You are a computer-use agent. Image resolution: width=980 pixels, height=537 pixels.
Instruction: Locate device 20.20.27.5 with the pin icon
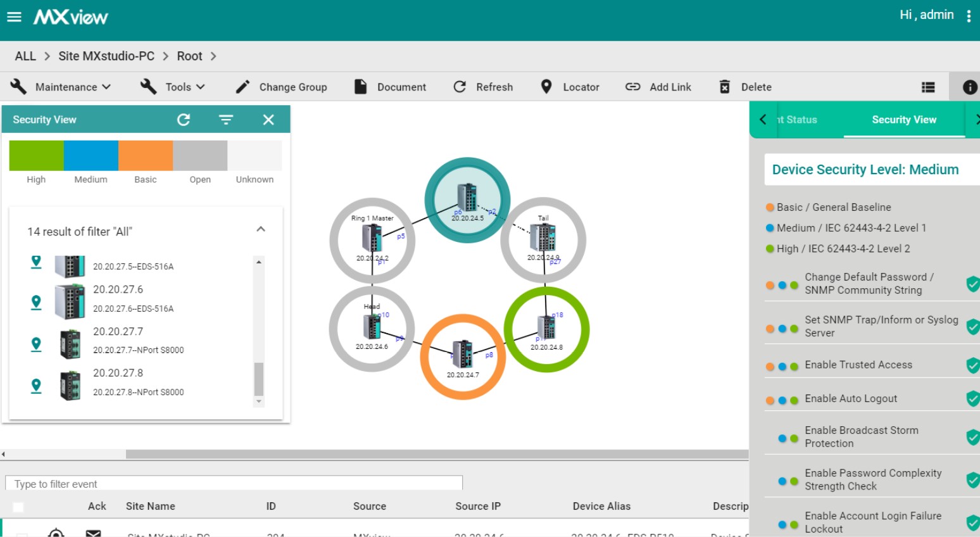[x=36, y=262]
